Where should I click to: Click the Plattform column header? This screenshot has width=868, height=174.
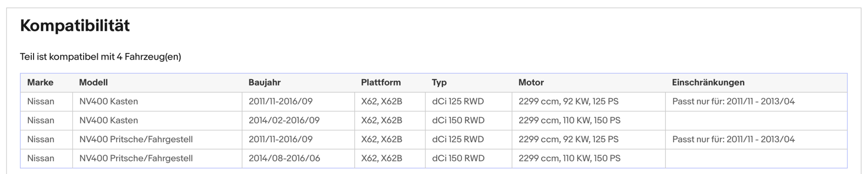381,83
